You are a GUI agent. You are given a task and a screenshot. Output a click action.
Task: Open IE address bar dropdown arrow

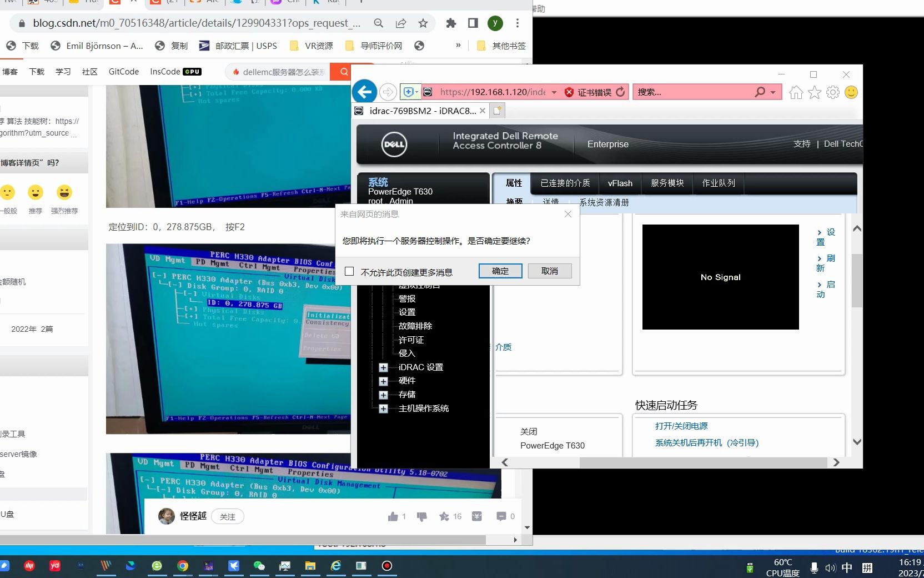coord(554,92)
